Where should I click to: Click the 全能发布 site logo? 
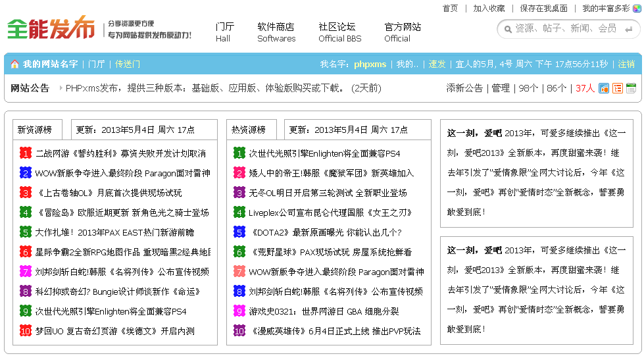pyautogui.click(x=51, y=28)
